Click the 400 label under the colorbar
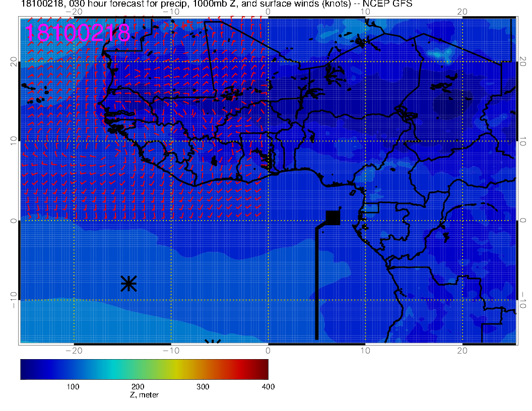532x411 pixels. [268, 386]
